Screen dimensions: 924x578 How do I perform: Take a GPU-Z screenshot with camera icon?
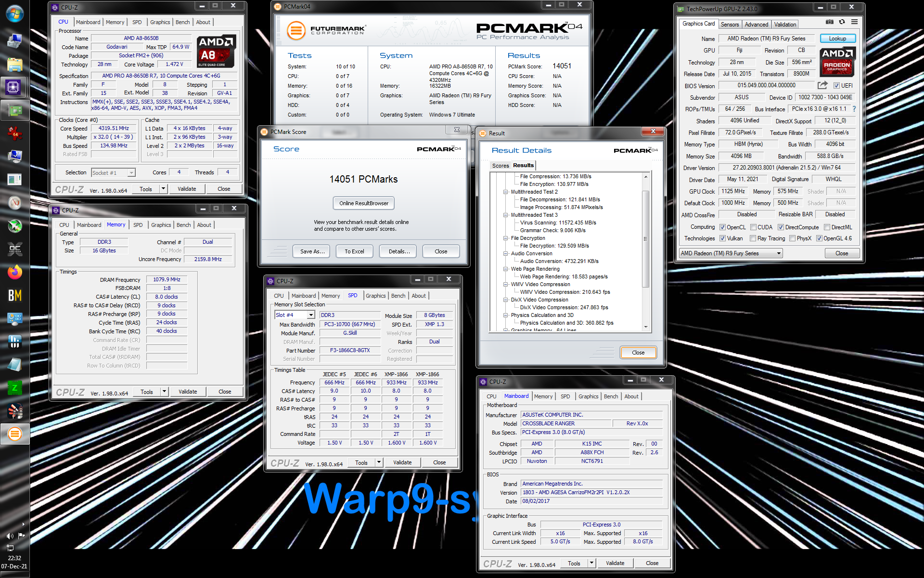pyautogui.click(x=830, y=22)
